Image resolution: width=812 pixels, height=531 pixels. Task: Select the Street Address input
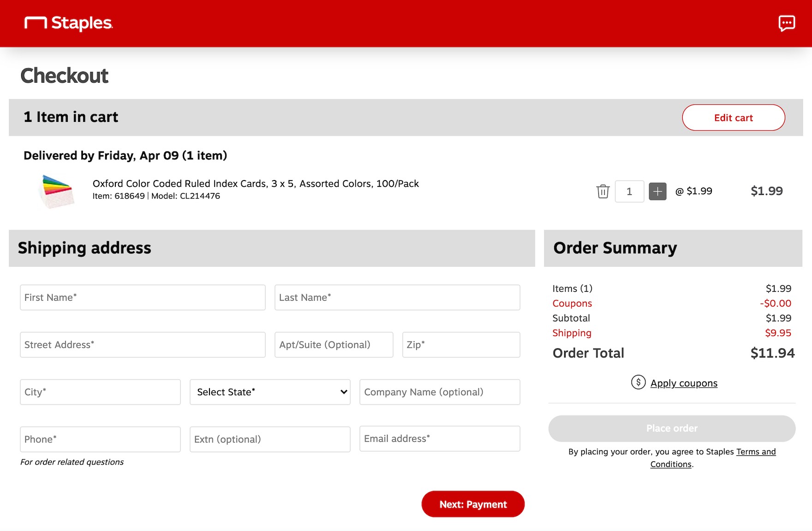tap(143, 345)
